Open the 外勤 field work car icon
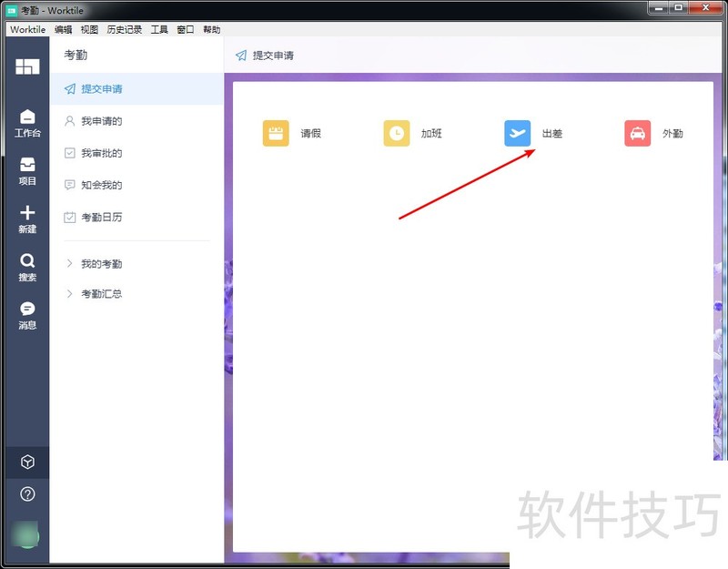Image resolution: width=728 pixels, height=569 pixels. pyautogui.click(x=638, y=134)
